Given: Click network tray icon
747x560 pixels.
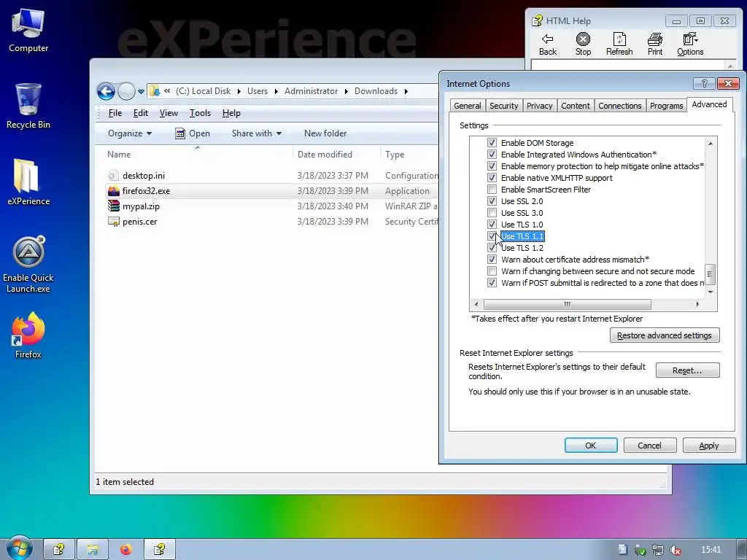Looking at the screenshot, I should click(657, 550).
